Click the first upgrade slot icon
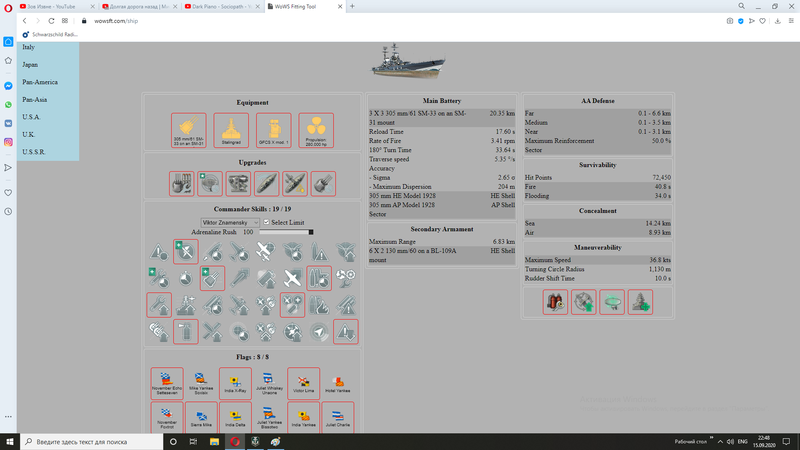This screenshot has height=450, width=800. click(182, 182)
